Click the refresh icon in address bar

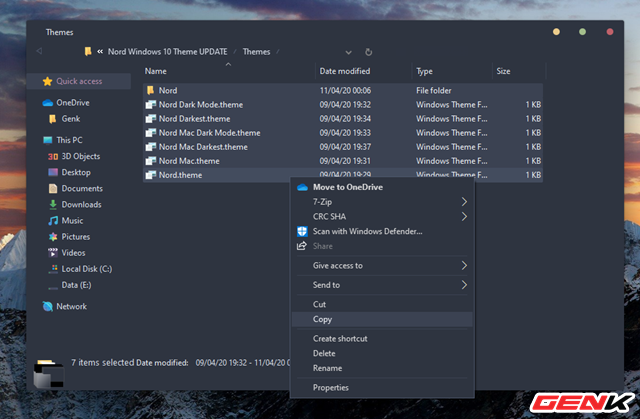(x=369, y=51)
